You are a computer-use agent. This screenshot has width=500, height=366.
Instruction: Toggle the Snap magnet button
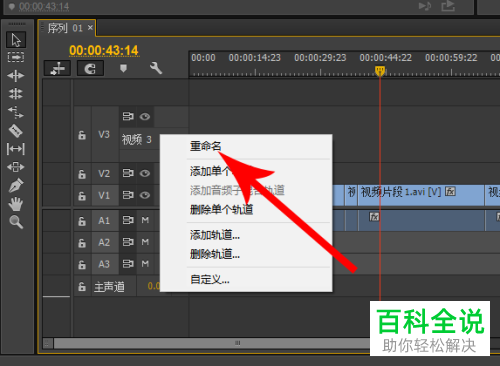(90, 68)
